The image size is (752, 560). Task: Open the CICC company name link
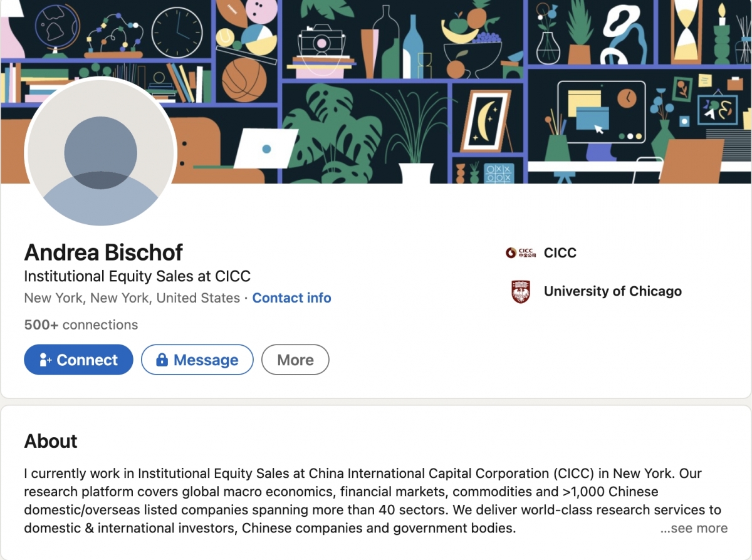point(560,253)
